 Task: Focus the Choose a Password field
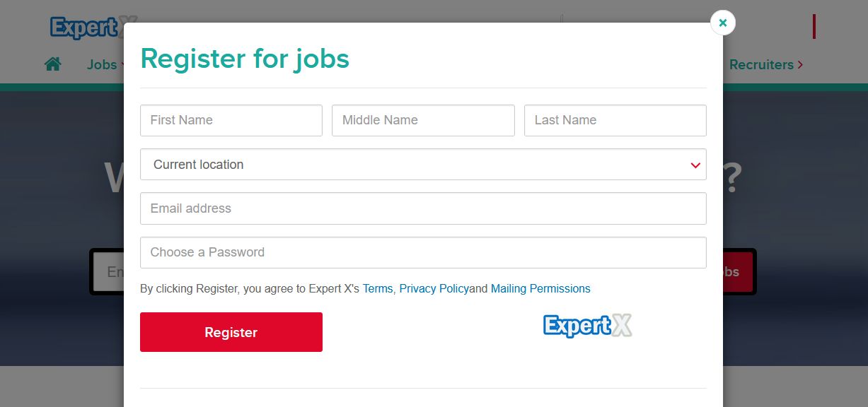coord(423,252)
